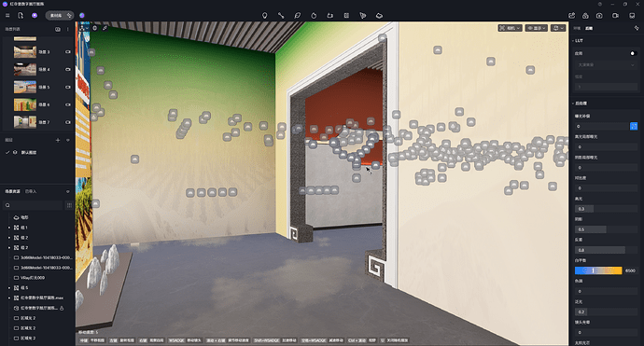Adjust the highlights slider showing 0.3
The height and width of the screenshot is (346, 644).
tap(606, 209)
